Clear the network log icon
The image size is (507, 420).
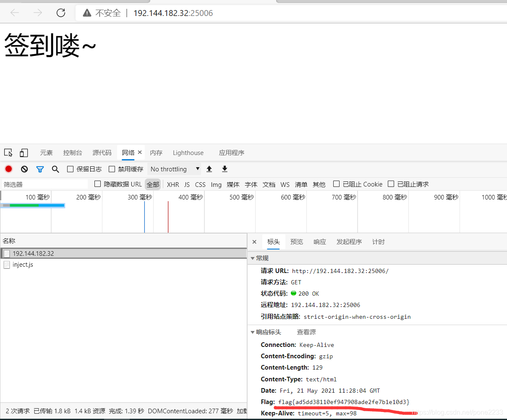coord(24,169)
